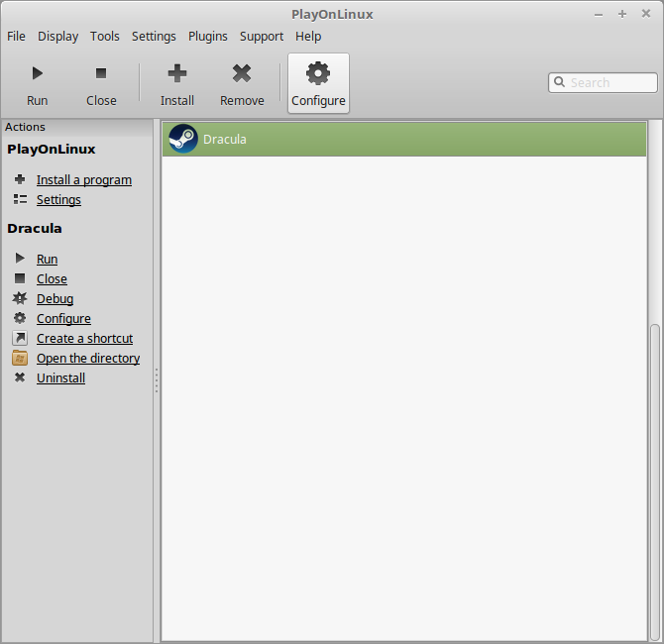This screenshot has height=644, width=664.
Task: Click the Steam icon beside Dracula
Action: [183, 139]
